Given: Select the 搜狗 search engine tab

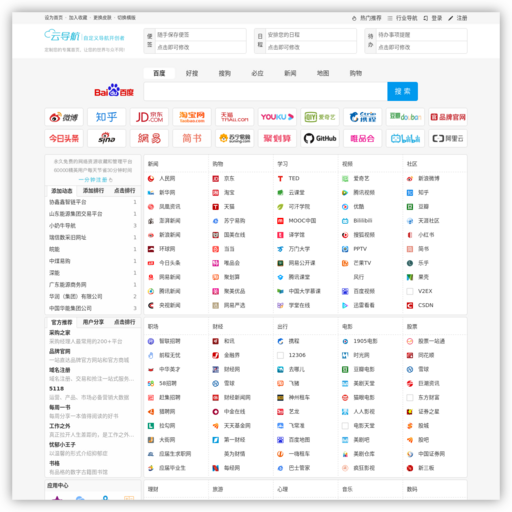Looking at the screenshot, I should tap(224, 73).
